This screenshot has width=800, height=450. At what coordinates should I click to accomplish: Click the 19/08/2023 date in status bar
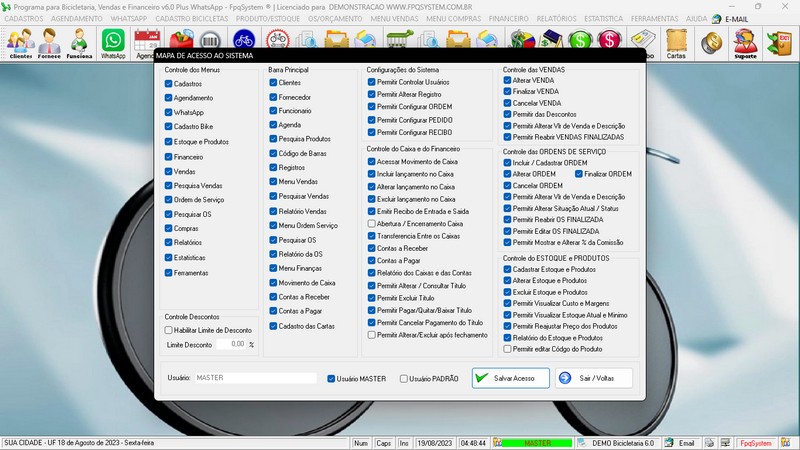(435, 443)
